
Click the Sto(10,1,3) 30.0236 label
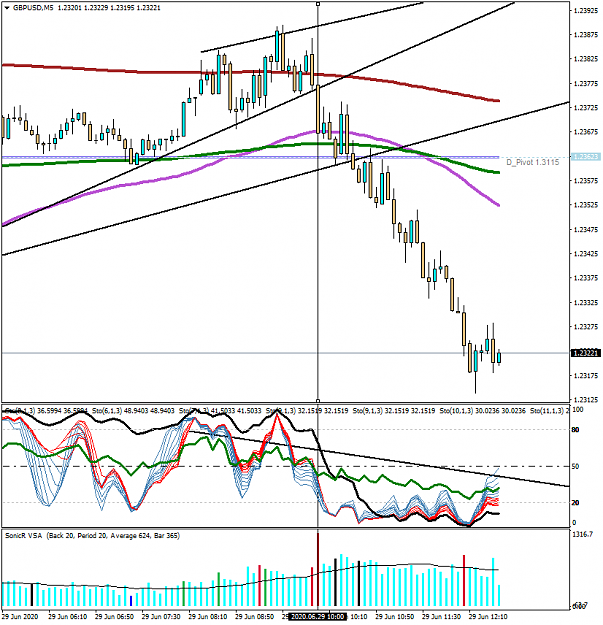483,410
